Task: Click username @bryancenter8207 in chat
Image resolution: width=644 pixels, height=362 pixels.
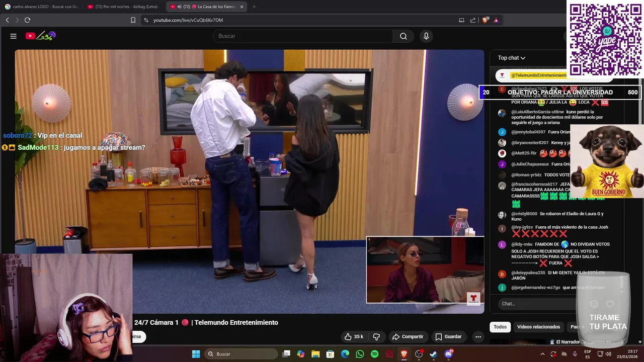Action: coord(530,143)
